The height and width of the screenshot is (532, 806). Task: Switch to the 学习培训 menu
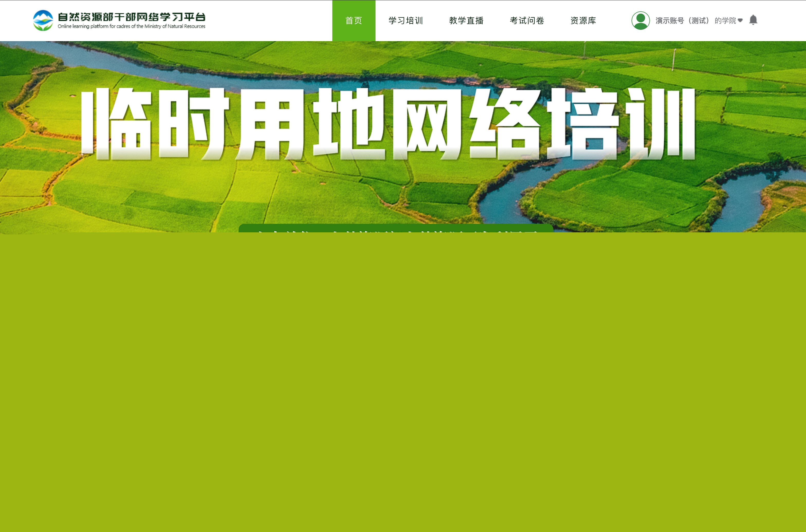click(406, 20)
